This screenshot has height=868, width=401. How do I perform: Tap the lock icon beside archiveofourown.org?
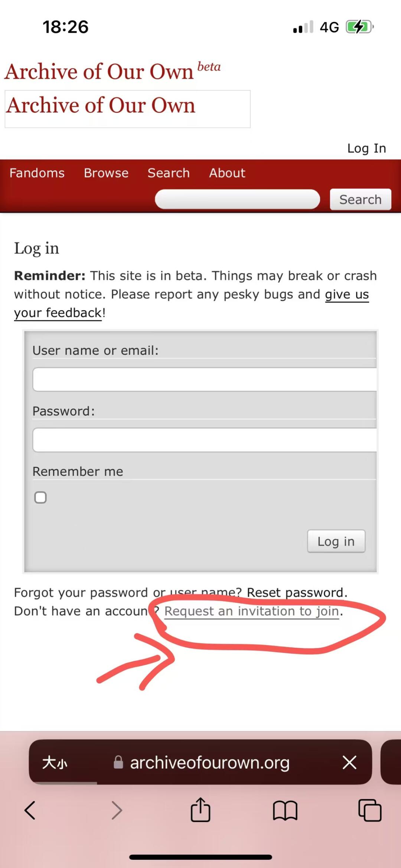[118, 762]
